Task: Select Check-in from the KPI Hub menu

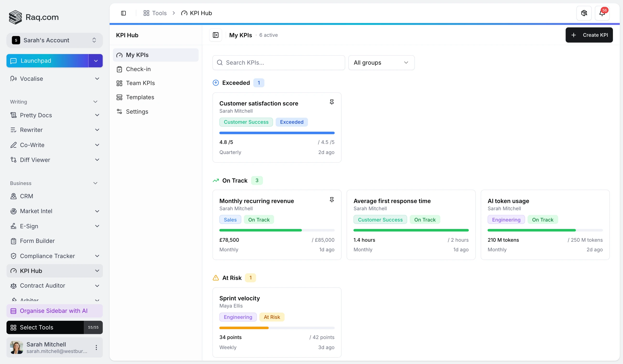Action: [138, 69]
